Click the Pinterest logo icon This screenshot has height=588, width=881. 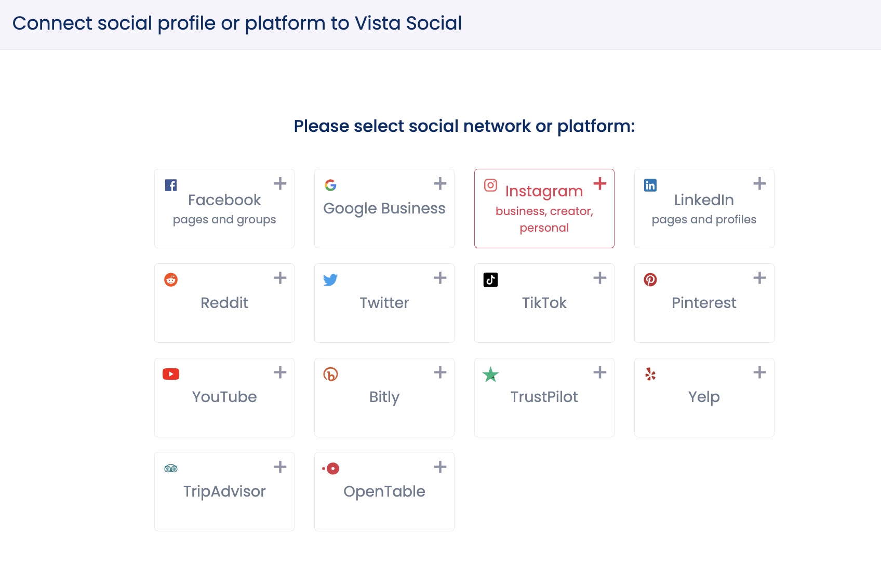(650, 279)
